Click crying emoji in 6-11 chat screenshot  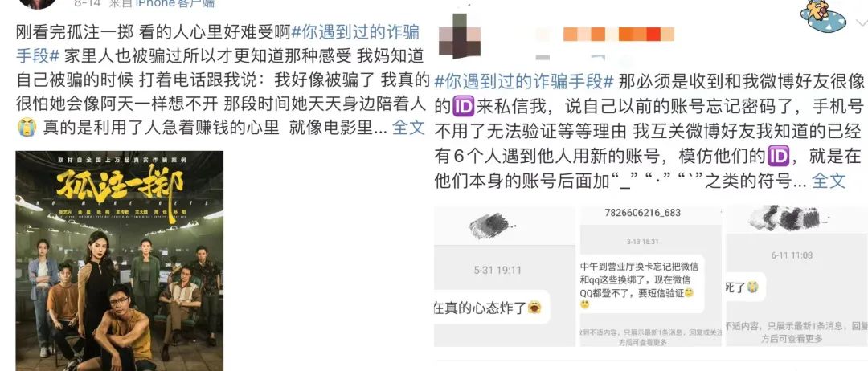point(751,287)
